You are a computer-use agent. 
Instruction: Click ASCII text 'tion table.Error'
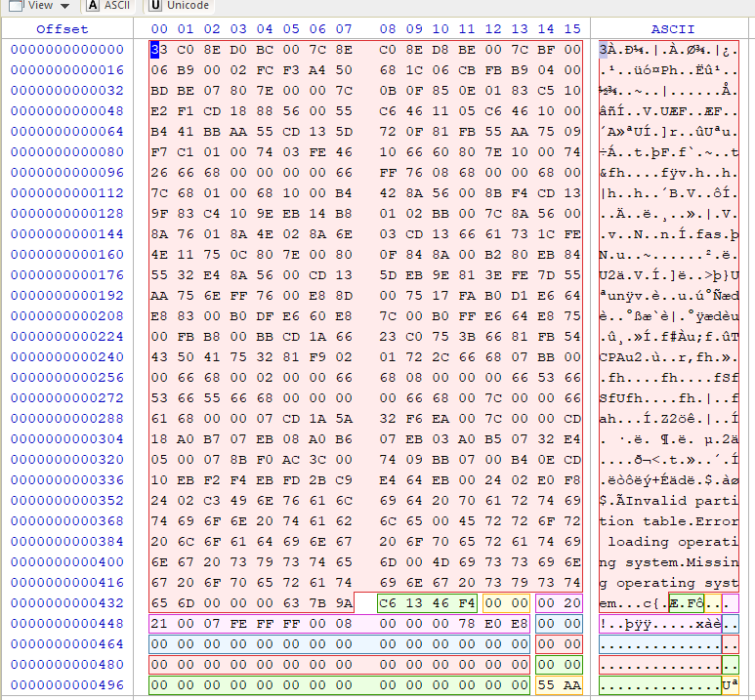point(669,521)
